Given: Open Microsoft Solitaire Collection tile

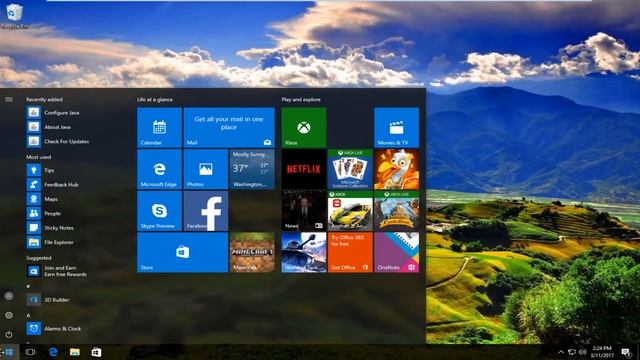Looking at the screenshot, I should 350,169.
